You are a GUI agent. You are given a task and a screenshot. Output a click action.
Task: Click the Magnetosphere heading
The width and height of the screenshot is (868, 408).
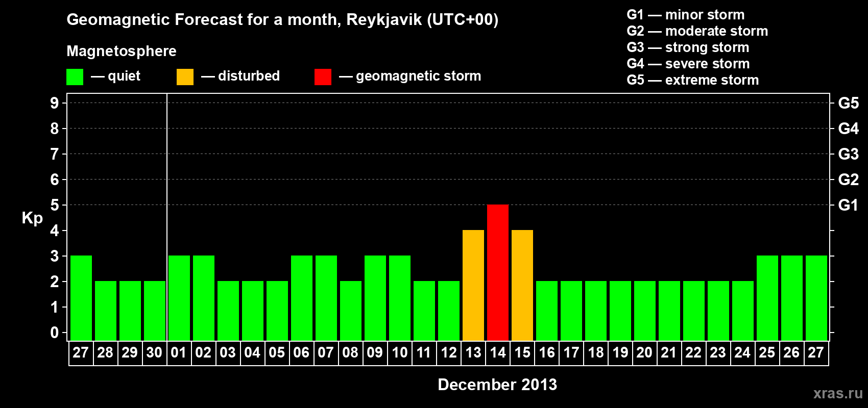coord(122,51)
